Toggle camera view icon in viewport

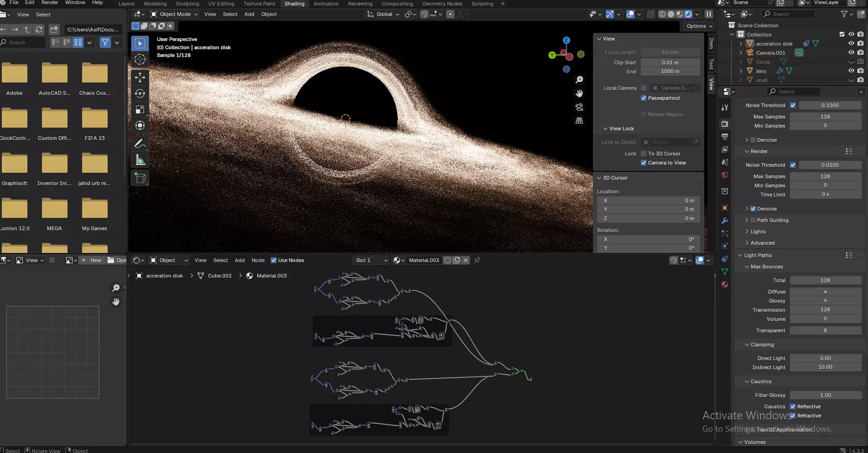coord(579,107)
